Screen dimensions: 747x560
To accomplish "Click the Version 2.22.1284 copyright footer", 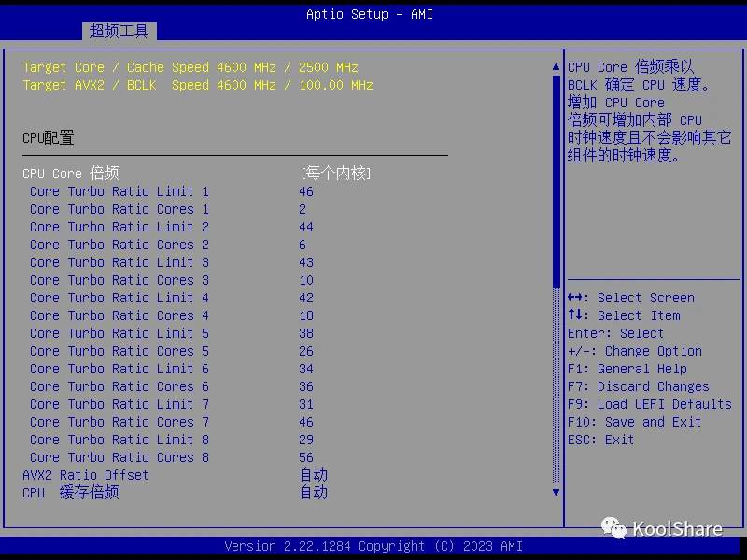I will [x=373, y=546].
